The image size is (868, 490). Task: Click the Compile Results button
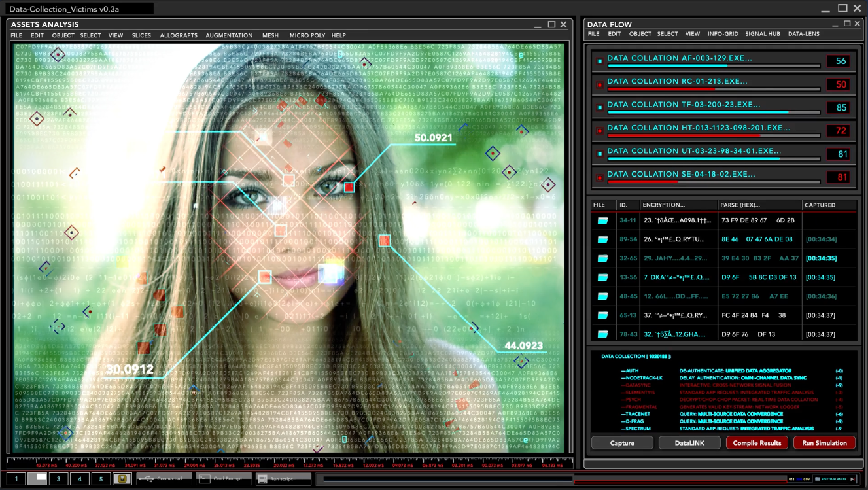757,443
